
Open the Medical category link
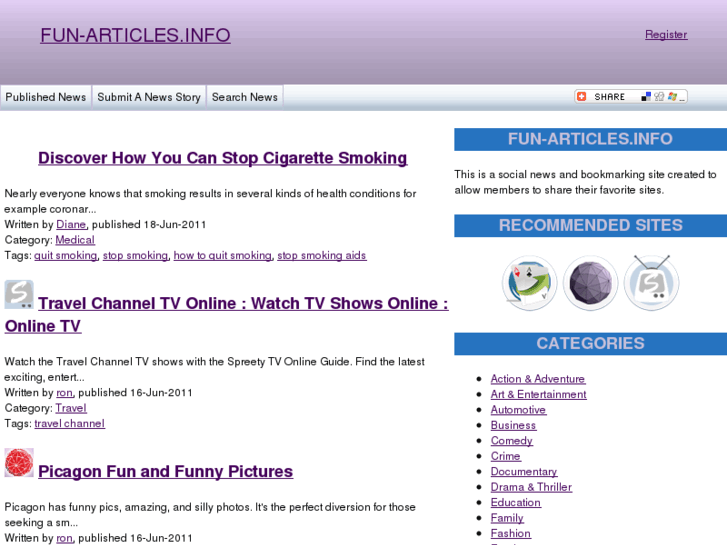click(75, 240)
